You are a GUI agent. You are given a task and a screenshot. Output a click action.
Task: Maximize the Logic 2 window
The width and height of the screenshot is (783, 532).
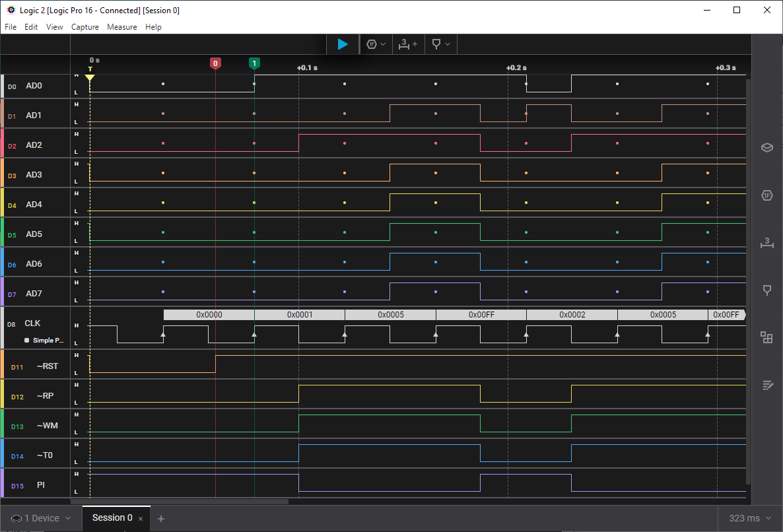737,10
